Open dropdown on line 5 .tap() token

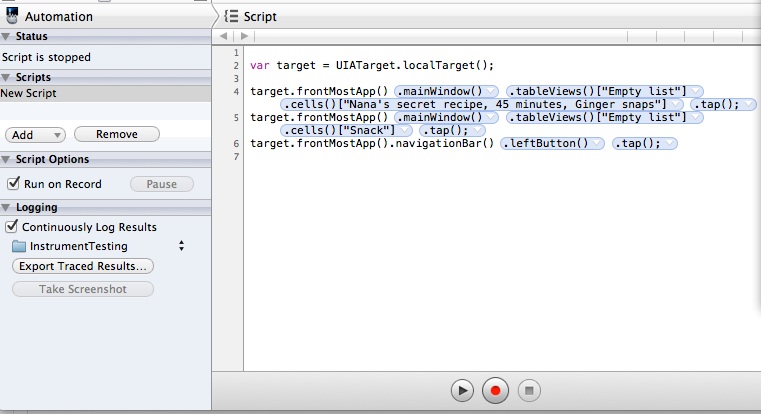[x=478, y=131]
